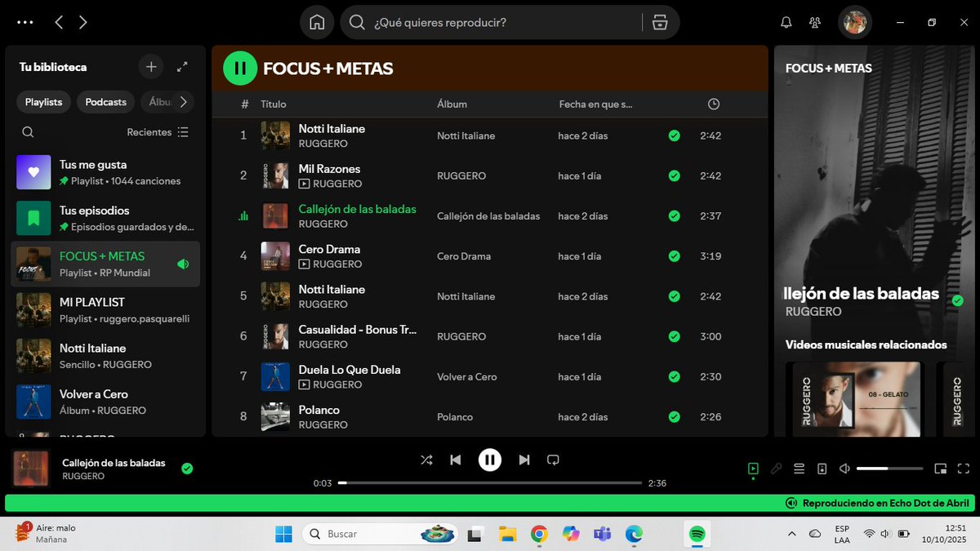Open the three-dot app menu
Screen dimensions: 980x551
(x=25, y=22)
